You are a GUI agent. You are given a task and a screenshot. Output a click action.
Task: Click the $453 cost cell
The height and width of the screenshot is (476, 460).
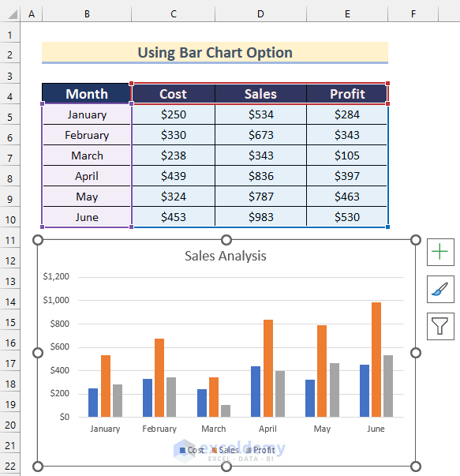(174, 217)
